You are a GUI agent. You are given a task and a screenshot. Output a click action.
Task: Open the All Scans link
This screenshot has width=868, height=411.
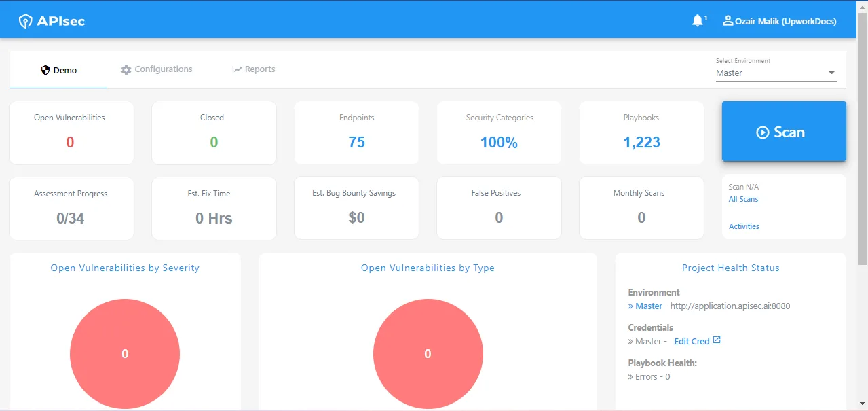[x=743, y=199]
